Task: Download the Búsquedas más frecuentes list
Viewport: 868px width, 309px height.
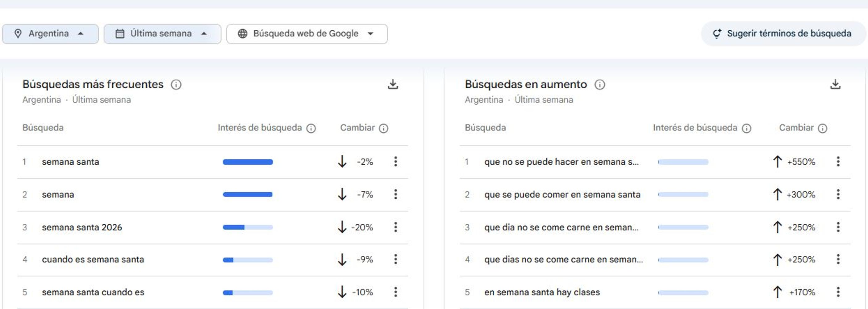Action: [393, 84]
